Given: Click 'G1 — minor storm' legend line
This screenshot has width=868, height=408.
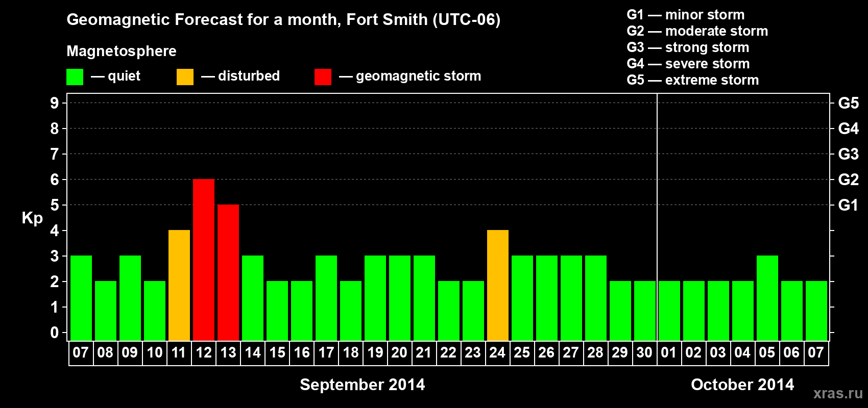Looking at the screenshot, I should 685,15.
